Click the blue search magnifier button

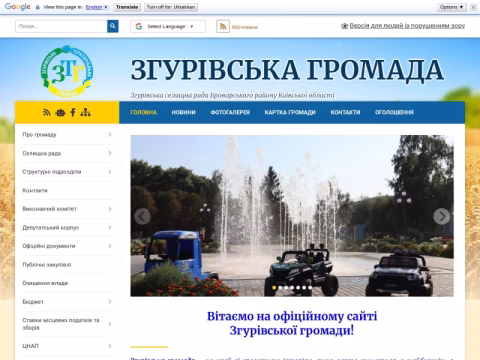(113, 26)
